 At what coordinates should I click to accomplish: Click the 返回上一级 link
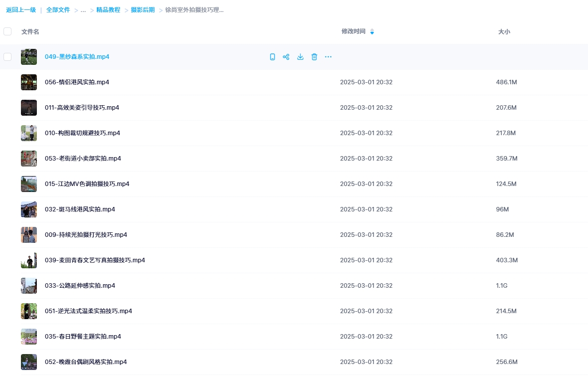pyautogui.click(x=21, y=10)
